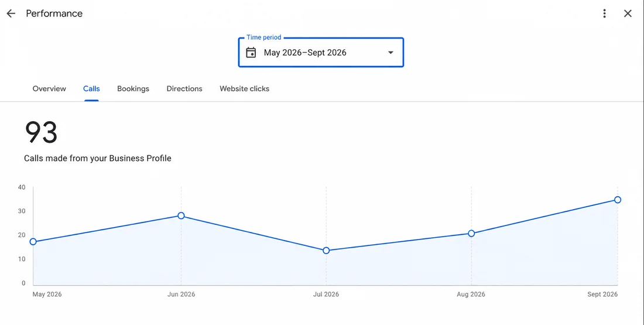This screenshot has height=325, width=644.
Task: Switch to the Overview tab
Action: click(49, 89)
